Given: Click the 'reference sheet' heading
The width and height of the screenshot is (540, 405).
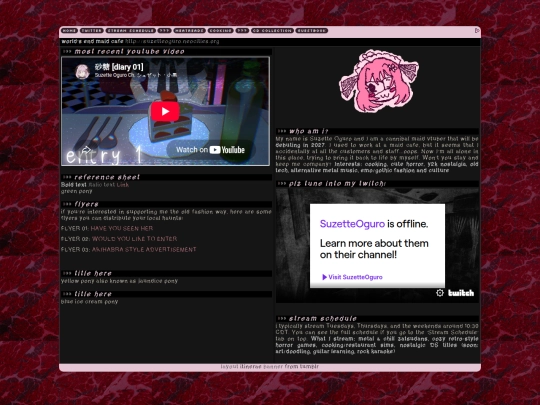Looking at the screenshot, I should pos(107,177).
